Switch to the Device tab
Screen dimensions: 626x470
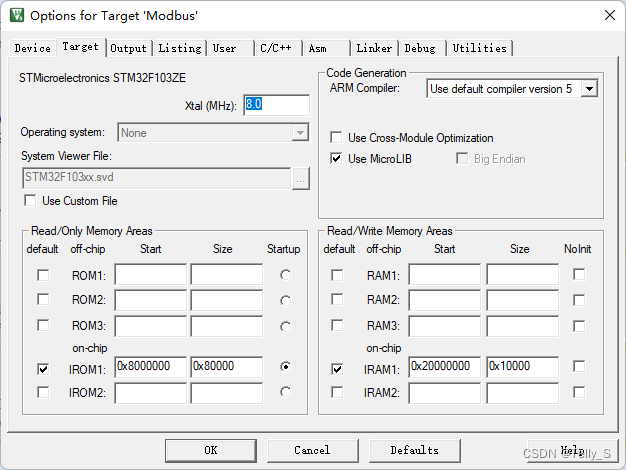(x=32, y=48)
